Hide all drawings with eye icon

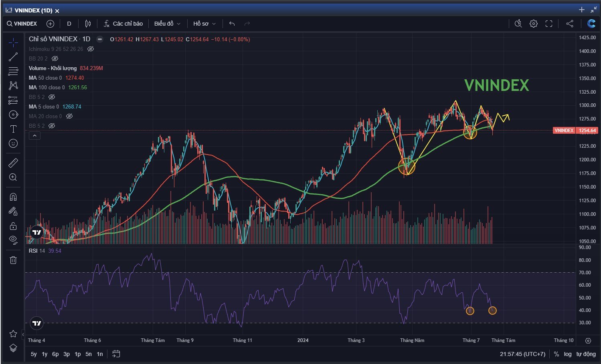[13, 240]
